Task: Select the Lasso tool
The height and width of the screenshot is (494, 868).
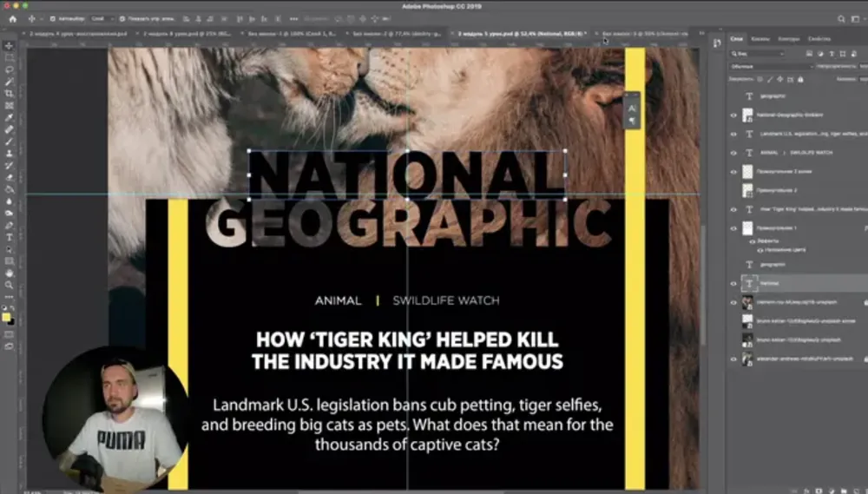Action: (x=9, y=69)
